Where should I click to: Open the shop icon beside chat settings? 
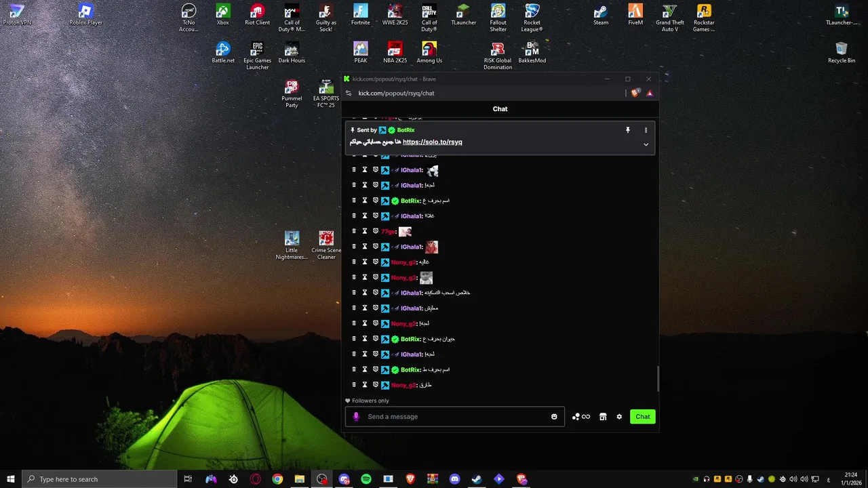click(x=603, y=417)
